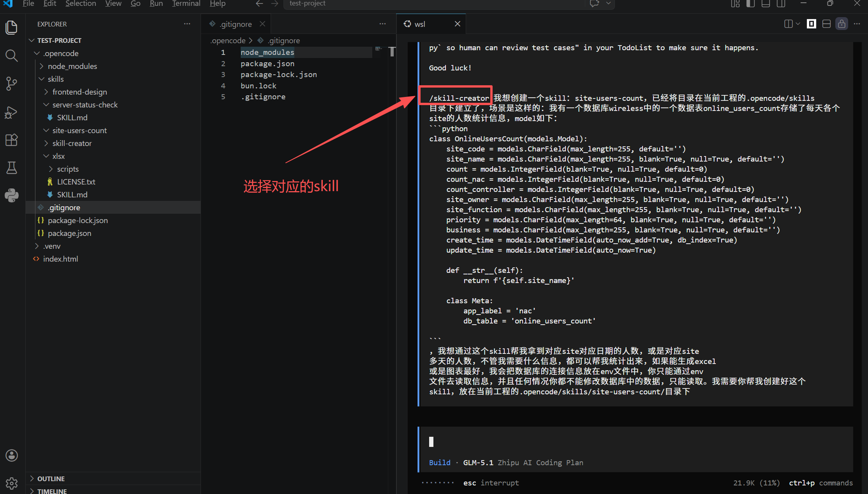868x494 pixels.
Task: Open the Extensions view
Action: click(12, 140)
